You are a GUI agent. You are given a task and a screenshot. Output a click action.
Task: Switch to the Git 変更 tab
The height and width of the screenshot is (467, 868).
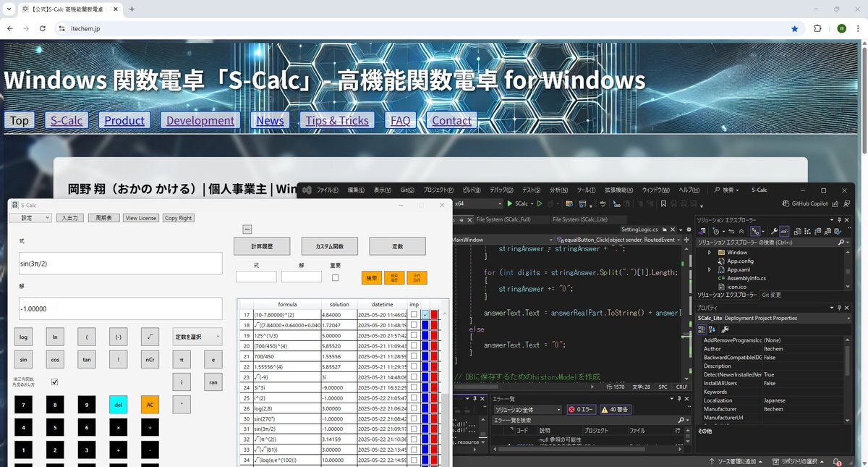pyautogui.click(x=772, y=295)
